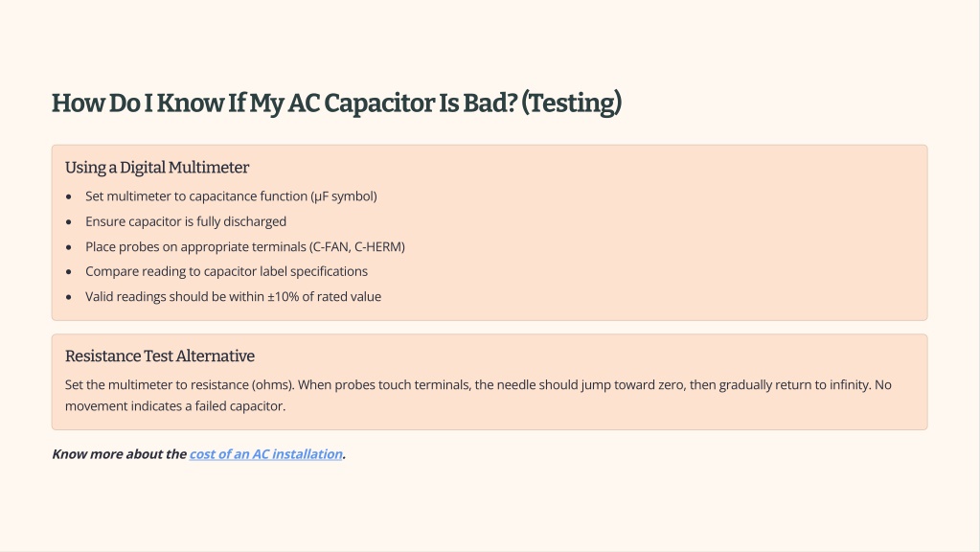980x552 pixels.
Task: Click the Valid readings within ±10% bullet
Action: click(x=233, y=296)
